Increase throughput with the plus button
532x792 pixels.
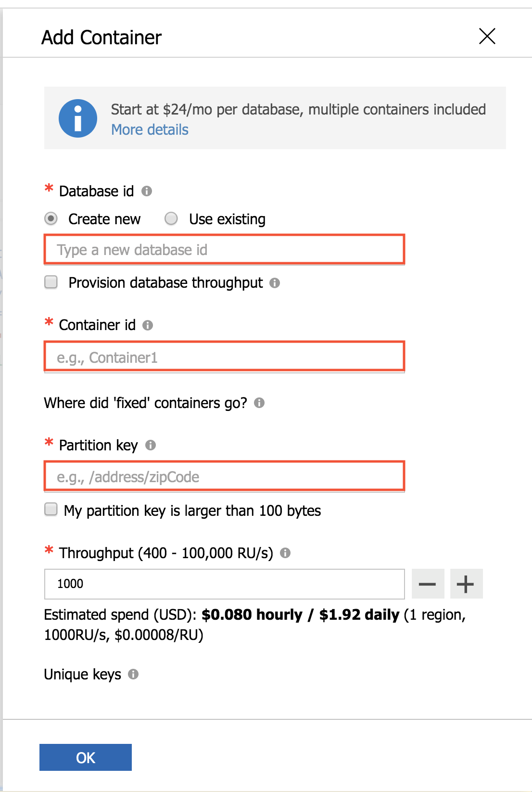466,584
